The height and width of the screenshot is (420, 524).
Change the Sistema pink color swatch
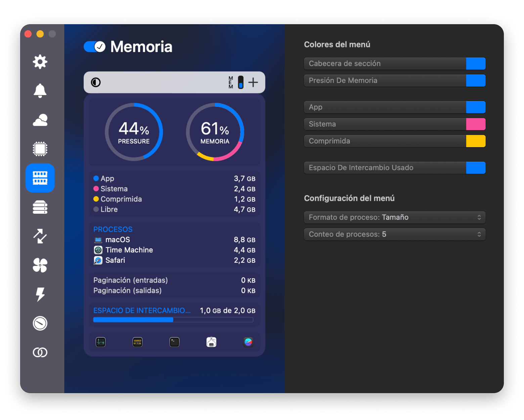[475, 124]
